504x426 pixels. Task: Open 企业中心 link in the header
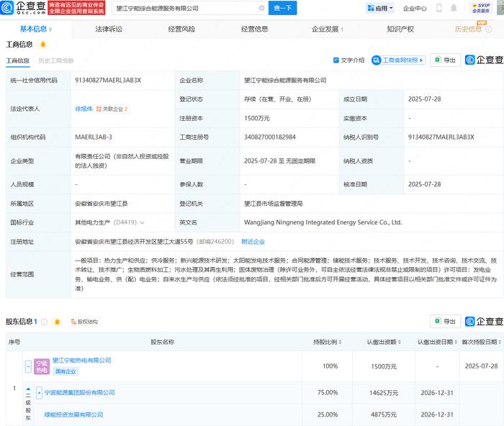(x=415, y=9)
